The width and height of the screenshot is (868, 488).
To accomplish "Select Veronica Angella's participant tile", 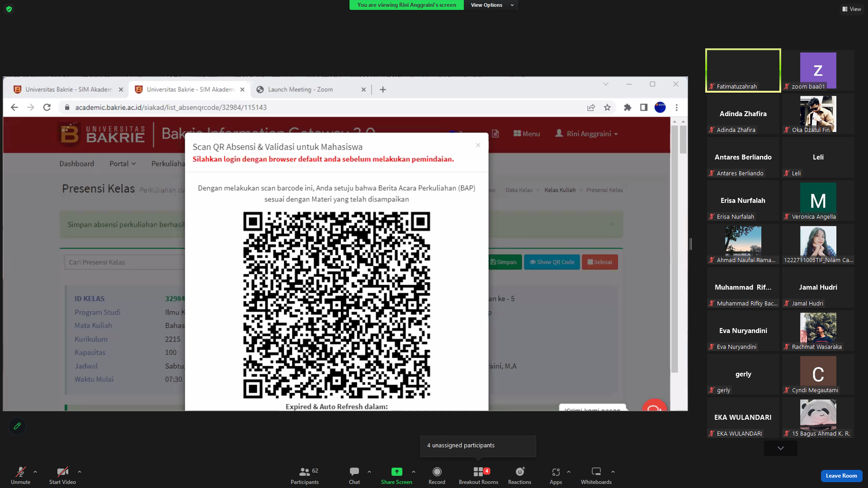I will tap(818, 201).
